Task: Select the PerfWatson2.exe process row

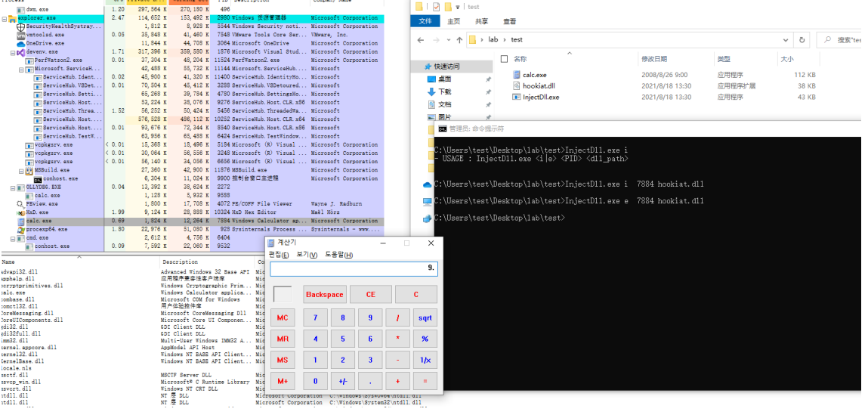Action: [x=191, y=60]
